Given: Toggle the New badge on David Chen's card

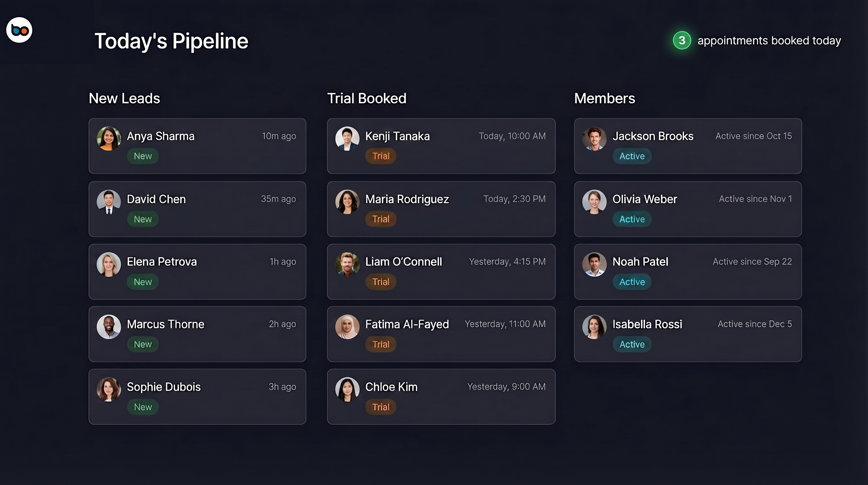Looking at the screenshot, I should click(143, 219).
